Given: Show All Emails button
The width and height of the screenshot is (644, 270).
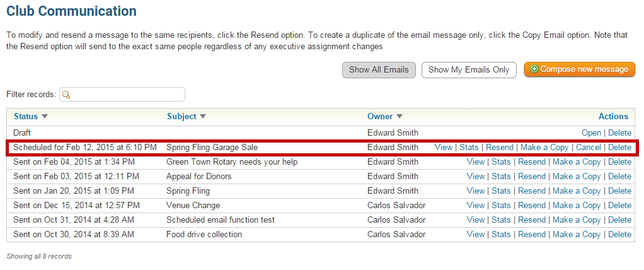Looking at the screenshot, I should [x=379, y=69].
